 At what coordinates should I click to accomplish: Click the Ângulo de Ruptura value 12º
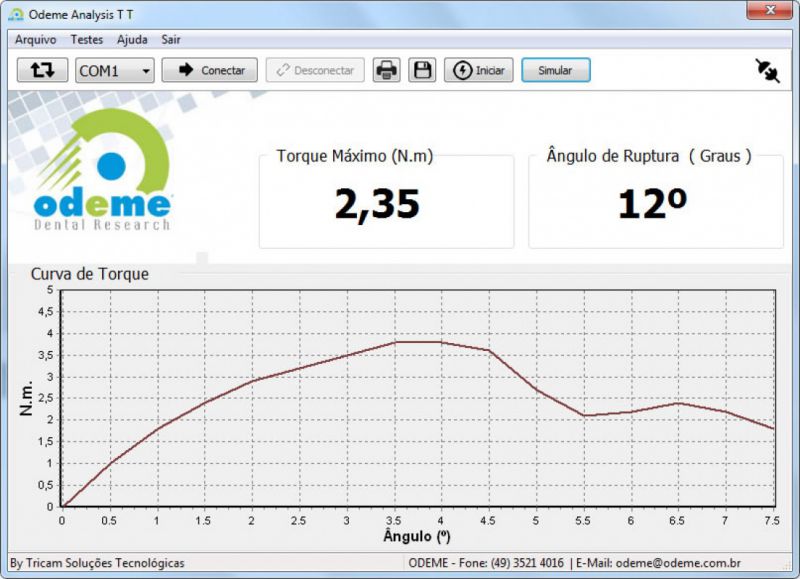[x=652, y=205]
